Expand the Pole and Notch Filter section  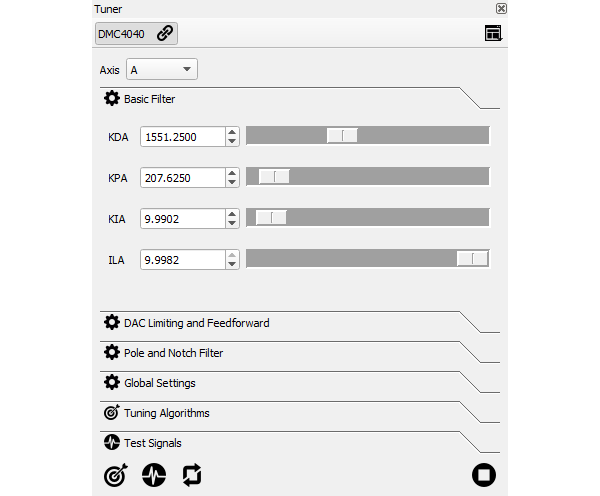[x=173, y=353]
